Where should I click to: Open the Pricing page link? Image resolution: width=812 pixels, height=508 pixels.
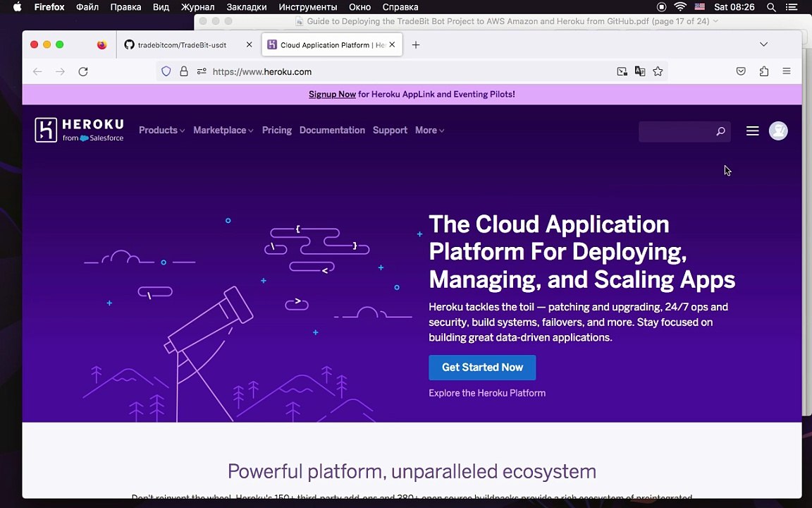tap(276, 130)
